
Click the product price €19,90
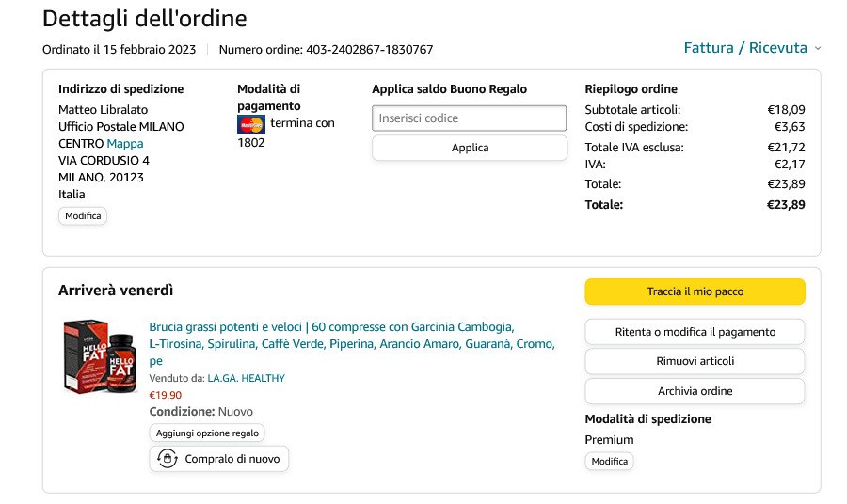click(x=166, y=395)
